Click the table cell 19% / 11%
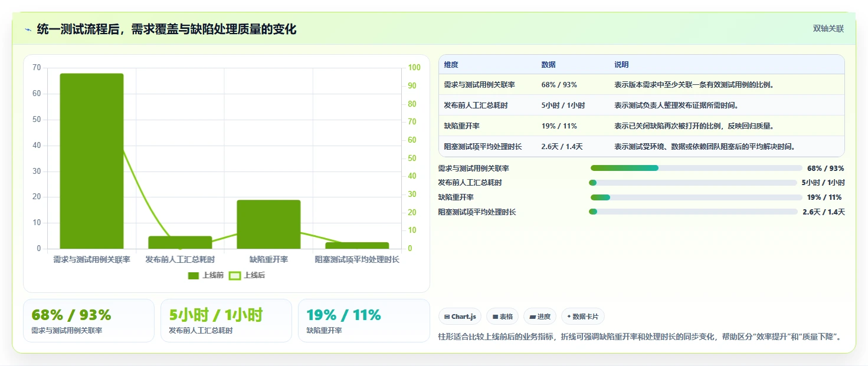 559,126
